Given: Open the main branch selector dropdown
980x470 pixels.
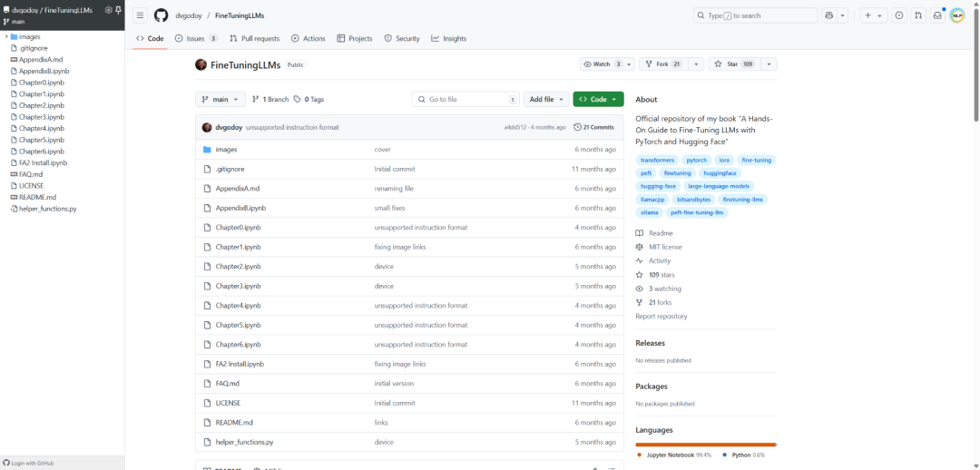Looking at the screenshot, I should pos(220,100).
